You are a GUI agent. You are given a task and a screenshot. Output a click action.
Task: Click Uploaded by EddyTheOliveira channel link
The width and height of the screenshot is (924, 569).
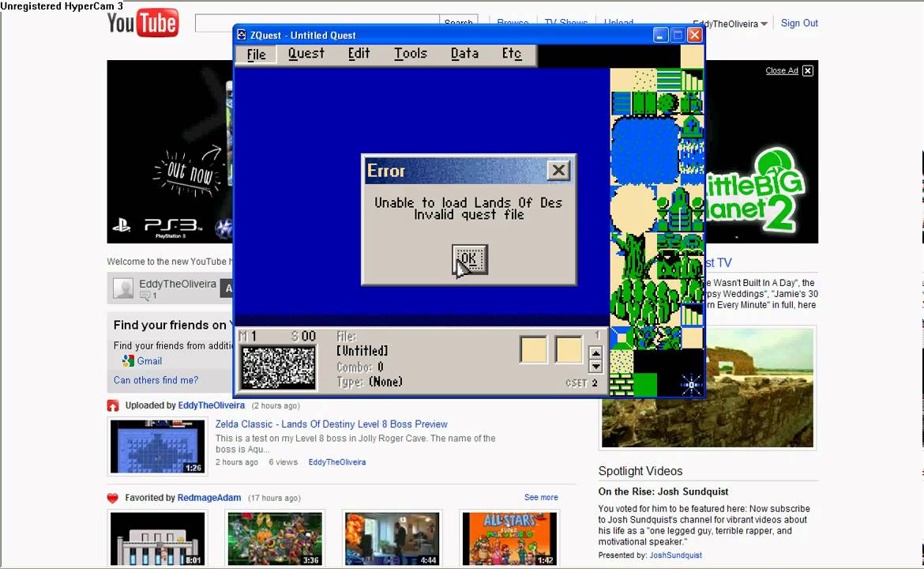[211, 405]
